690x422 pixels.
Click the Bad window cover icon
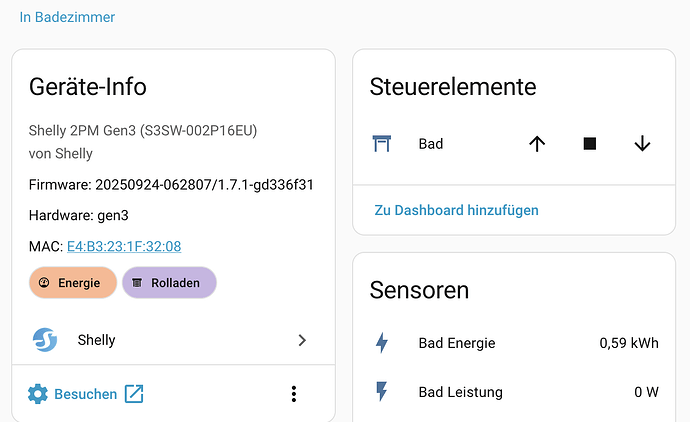click(x=382, y=143)
